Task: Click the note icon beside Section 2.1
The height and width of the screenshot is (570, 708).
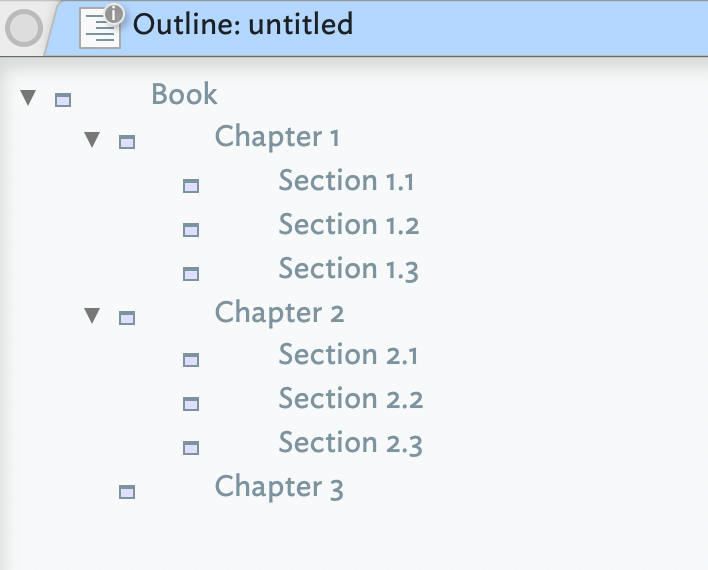Action: coord(191,360)
